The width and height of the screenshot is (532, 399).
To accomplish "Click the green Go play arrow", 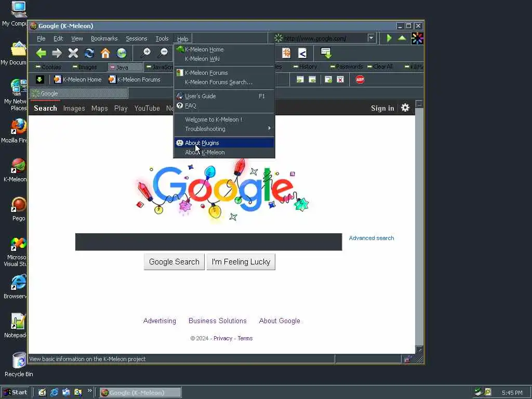I will click(389, 38).
